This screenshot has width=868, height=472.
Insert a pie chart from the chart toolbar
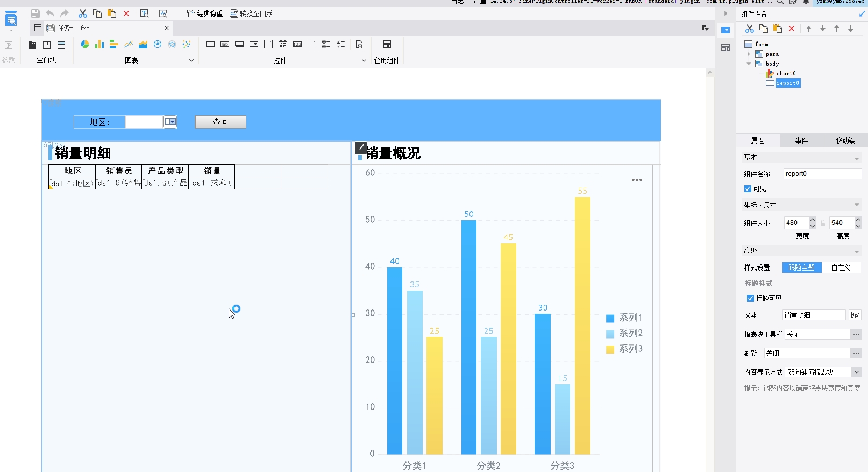click(x=85, y=44)
